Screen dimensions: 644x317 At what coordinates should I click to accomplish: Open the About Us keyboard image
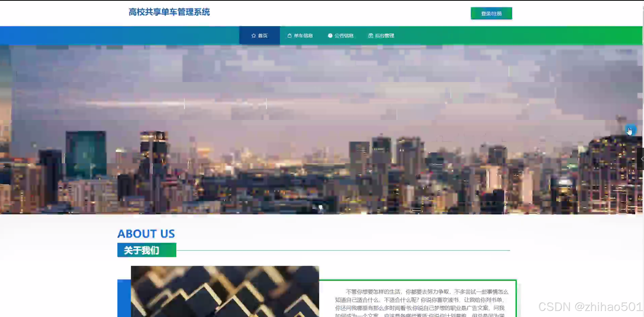(x=225, y=291)
